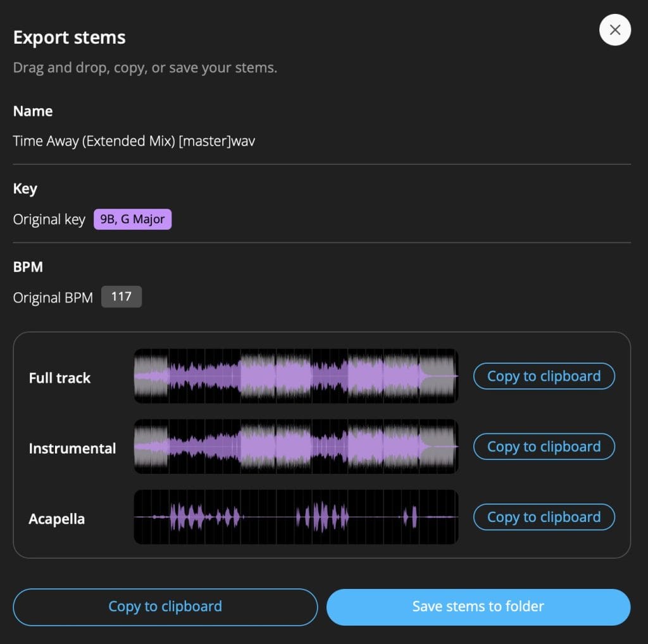The width and height of the screenshot is (648, 644).
Task: Copy the Instrumental stem to clipboard
Action: tap(544, 447)
